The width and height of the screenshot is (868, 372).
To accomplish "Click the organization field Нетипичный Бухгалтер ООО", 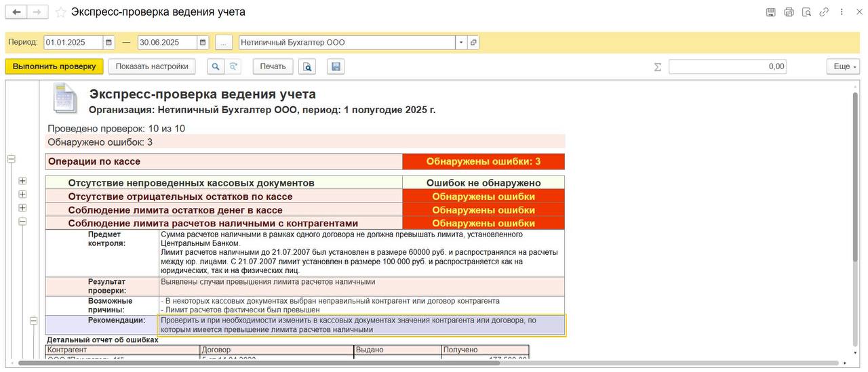I will tap(347, 42).
